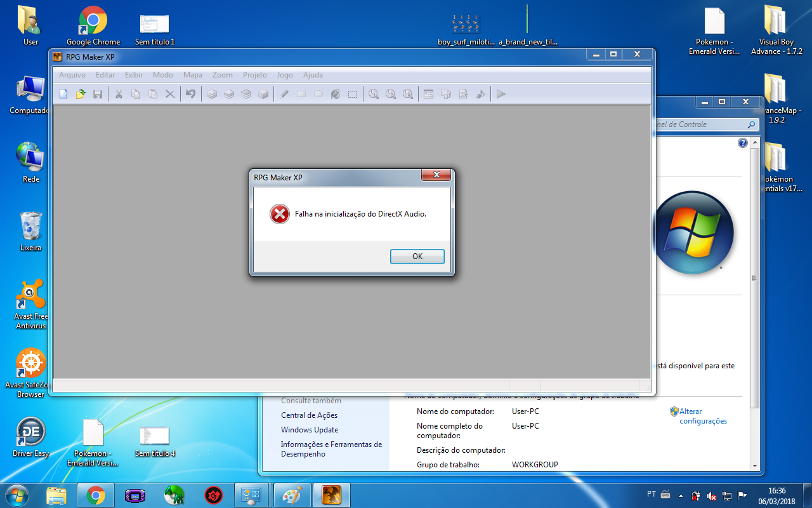Viewport: 812px width, 508px height.
Task: Open the Editar menu
Action: [105, 75]
